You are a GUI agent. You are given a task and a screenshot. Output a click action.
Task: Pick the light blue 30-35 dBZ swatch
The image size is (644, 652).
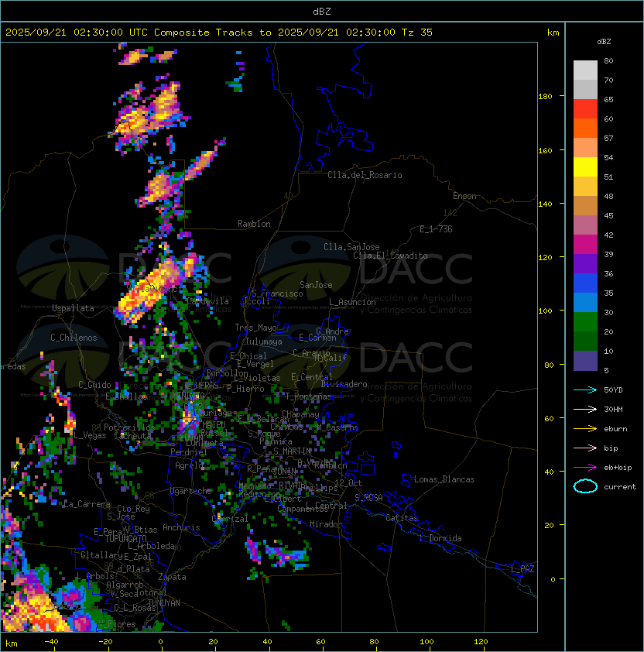point(585,302)
